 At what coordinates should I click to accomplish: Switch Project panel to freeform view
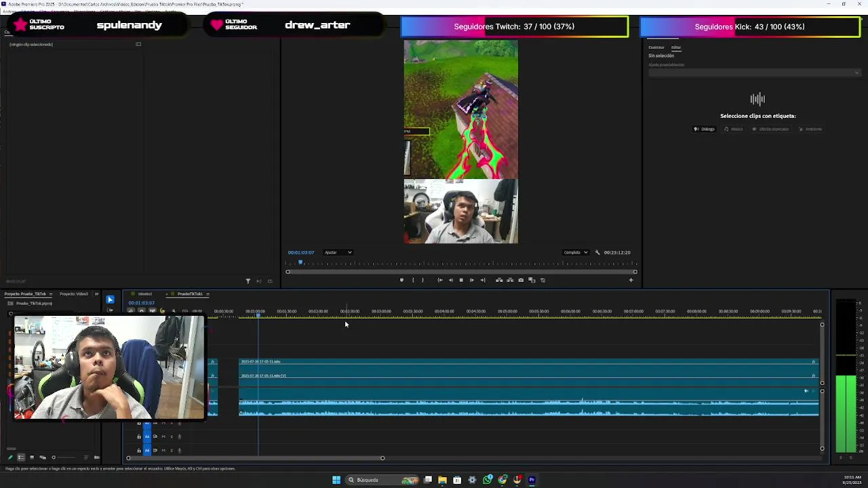point(43,457)
